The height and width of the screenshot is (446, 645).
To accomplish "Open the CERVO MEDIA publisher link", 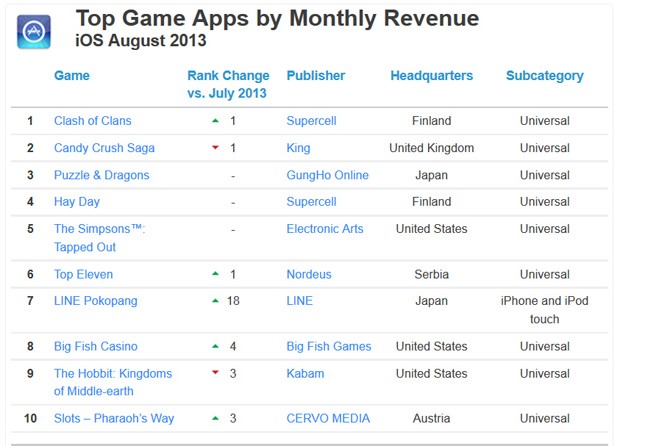I will click(x=329, y=418).
